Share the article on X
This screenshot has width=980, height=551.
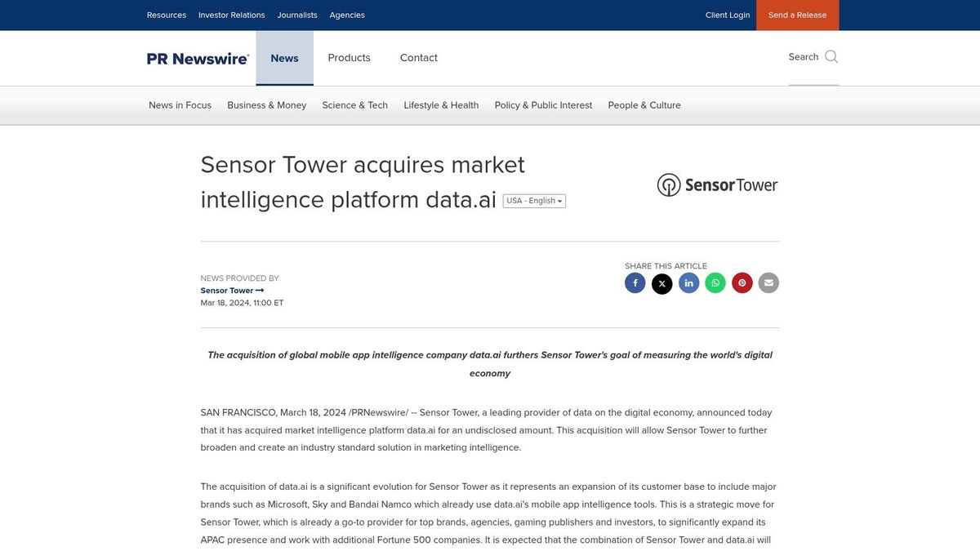pos(661,282)
